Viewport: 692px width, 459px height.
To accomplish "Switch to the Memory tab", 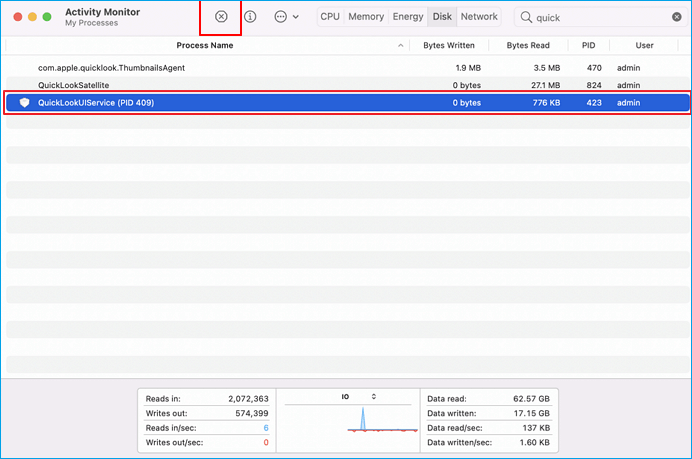I will pyautogui.click(x=366, y=17).
